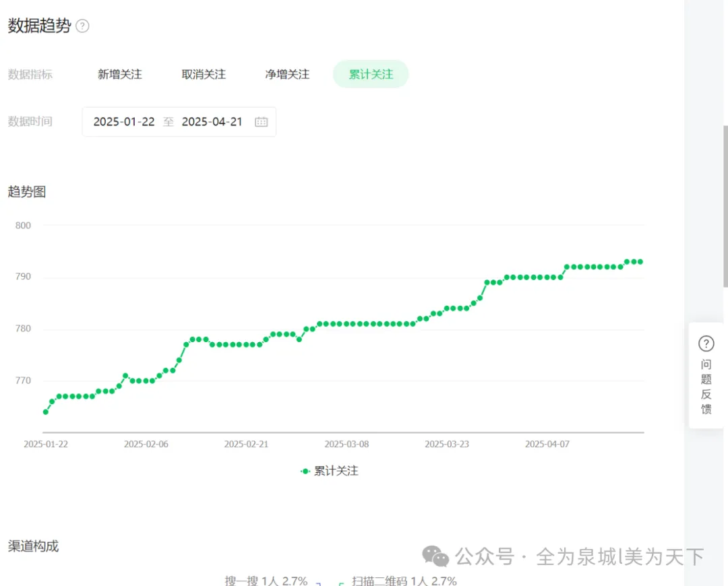Open the end date field showing 2025-04-21

(212, 122)
